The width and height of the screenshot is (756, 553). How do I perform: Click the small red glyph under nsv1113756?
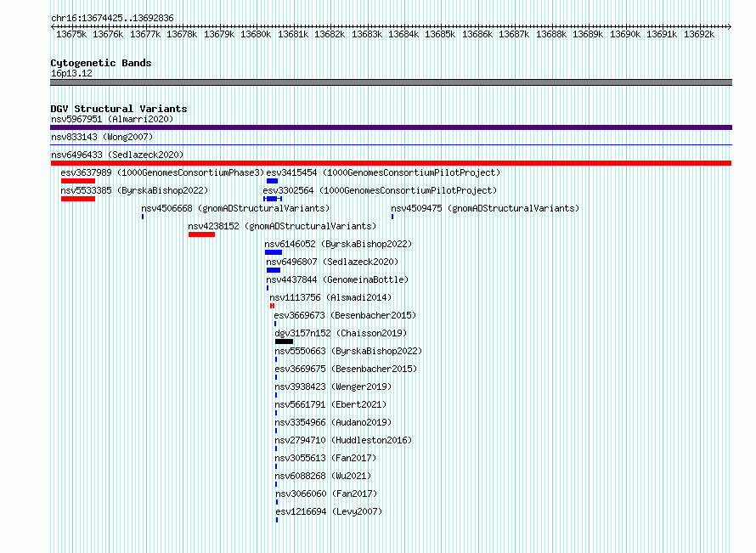tap(273, 306)
